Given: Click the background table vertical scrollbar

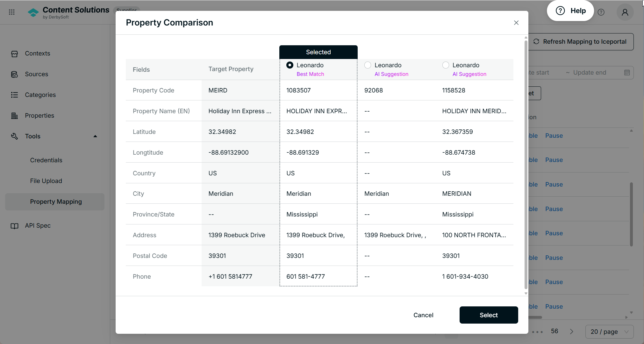Looking at the screenshot, I should (x=631, y=214).
